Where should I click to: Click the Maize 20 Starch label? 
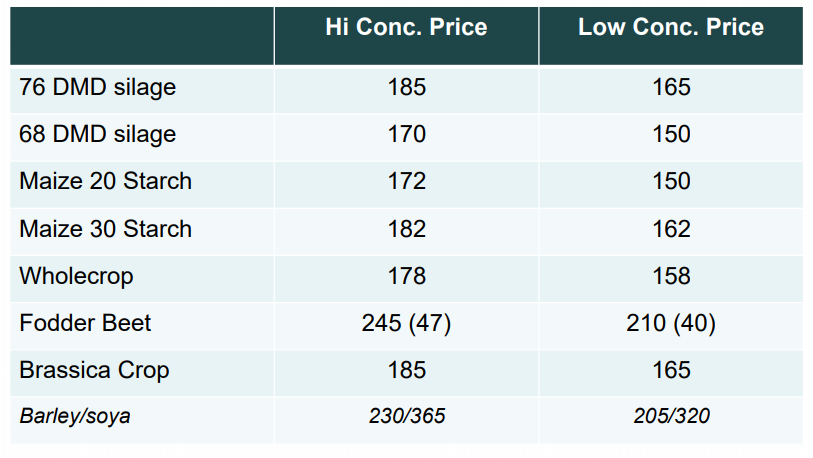(x=105, y=181)
